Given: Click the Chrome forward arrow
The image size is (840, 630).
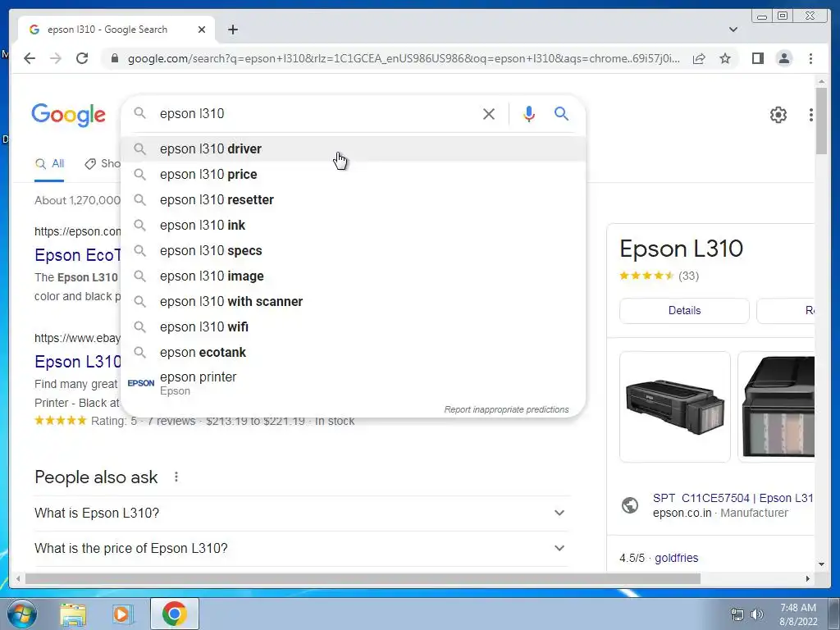Looking at the screenshot, I should tap(56, 58).
